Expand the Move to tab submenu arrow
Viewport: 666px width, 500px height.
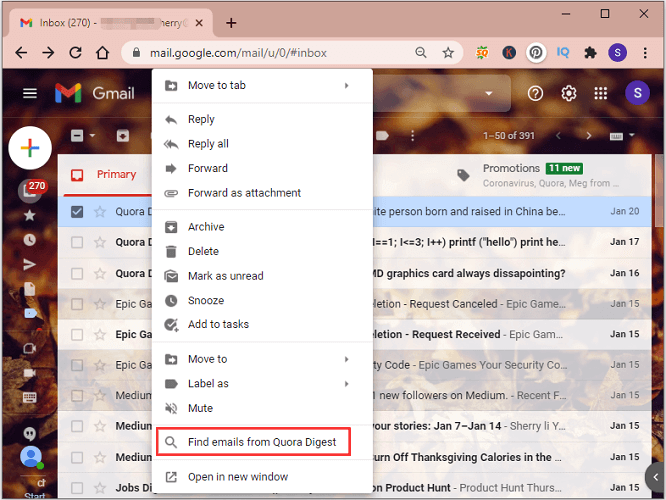click(x=347, y=85)
